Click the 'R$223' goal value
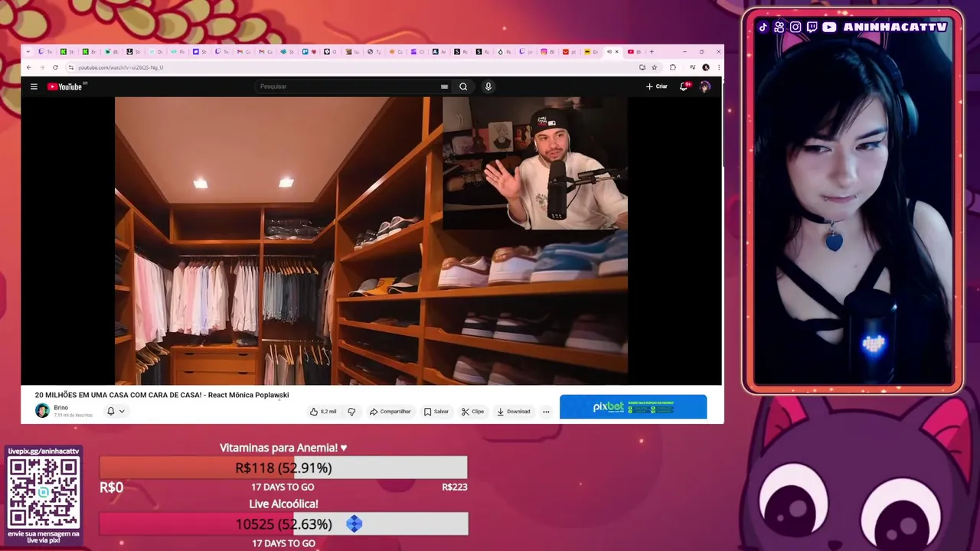Image resolution: width=980 pixels, height=551 pixels. pyautogui.click(x=454, y=487)
